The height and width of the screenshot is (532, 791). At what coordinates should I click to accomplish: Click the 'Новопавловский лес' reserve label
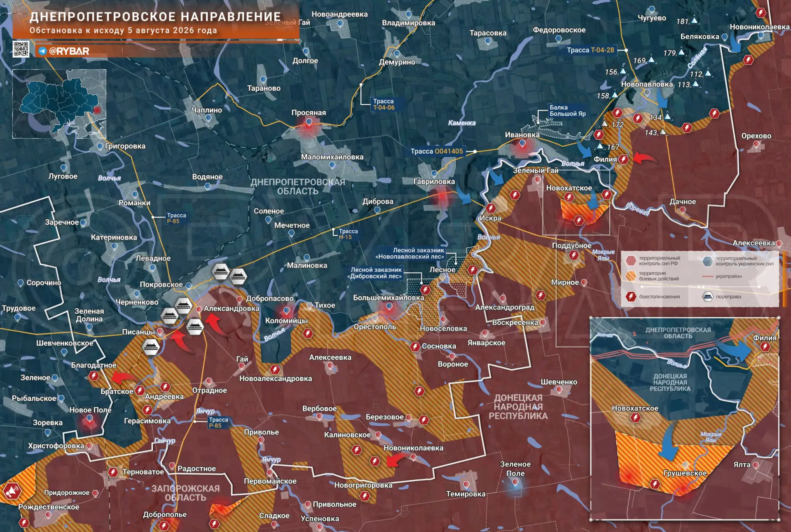tap(410, 253)
